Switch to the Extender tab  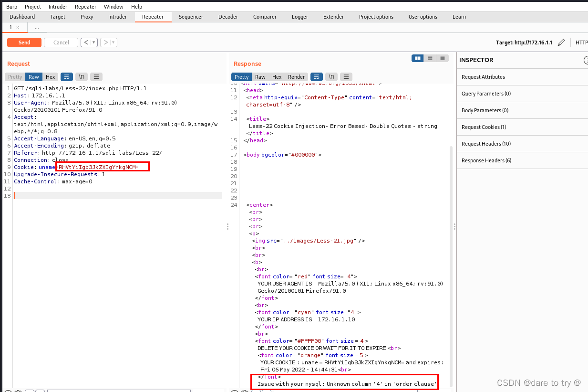[x=333, y=17]
